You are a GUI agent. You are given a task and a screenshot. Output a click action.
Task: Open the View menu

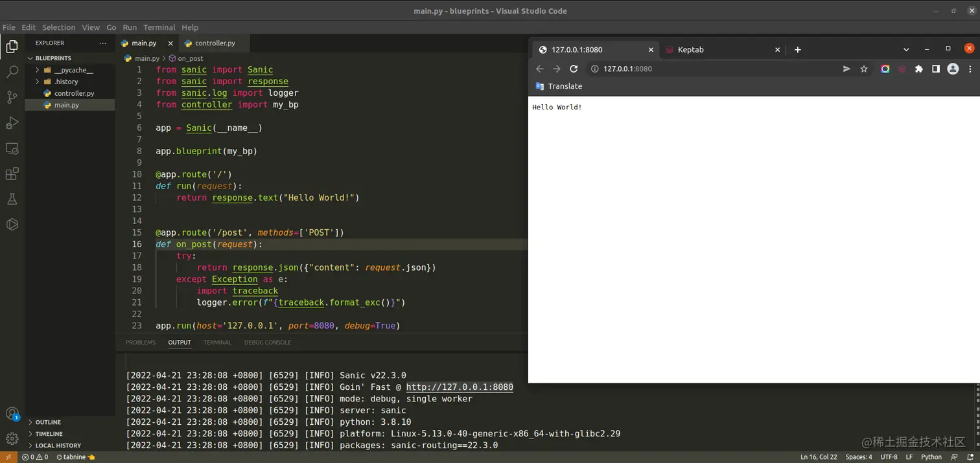coord(91,27)
